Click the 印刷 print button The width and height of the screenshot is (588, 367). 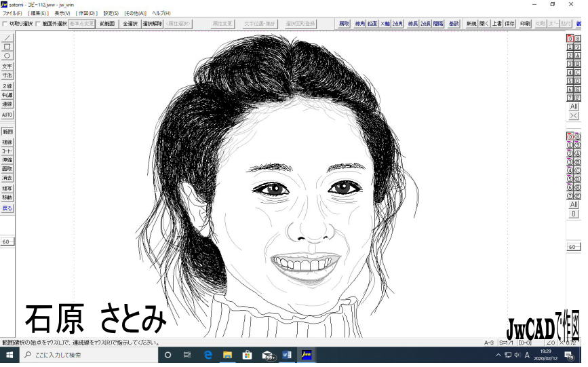point(525,24)
